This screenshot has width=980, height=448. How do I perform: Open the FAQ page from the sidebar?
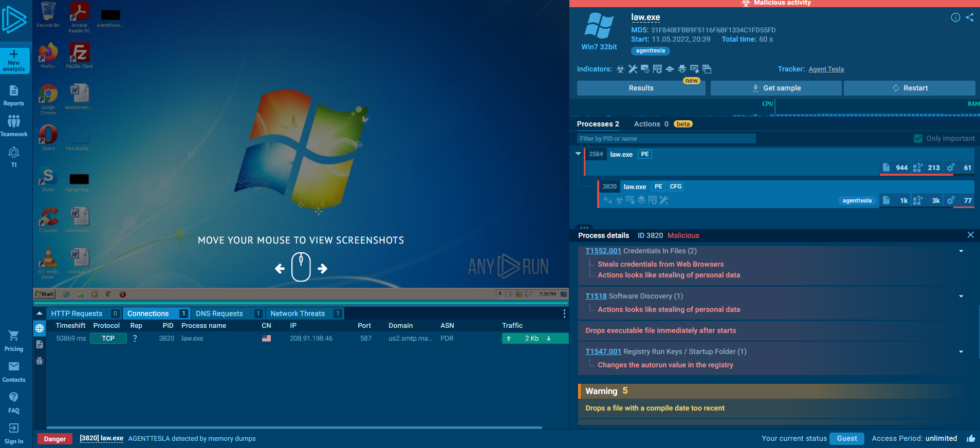click(14, 403)
